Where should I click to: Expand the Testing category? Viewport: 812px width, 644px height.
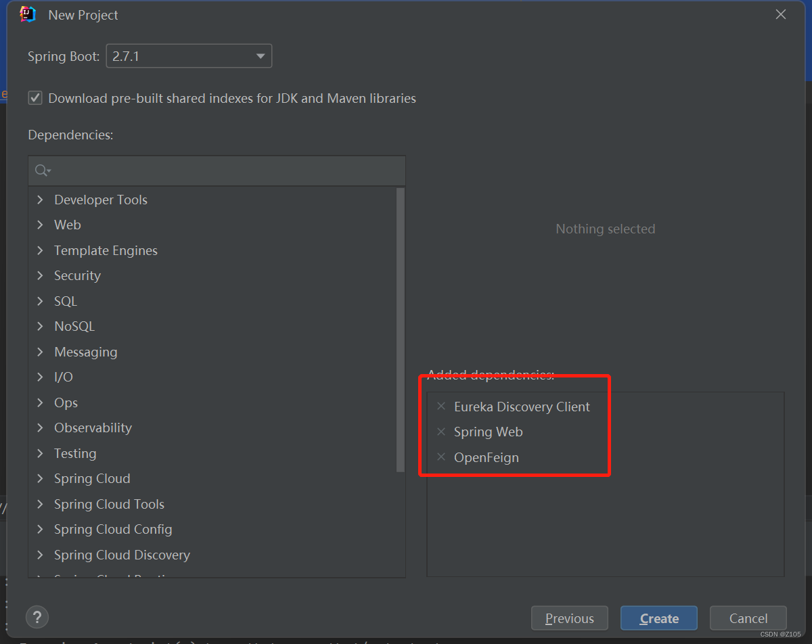40,453
